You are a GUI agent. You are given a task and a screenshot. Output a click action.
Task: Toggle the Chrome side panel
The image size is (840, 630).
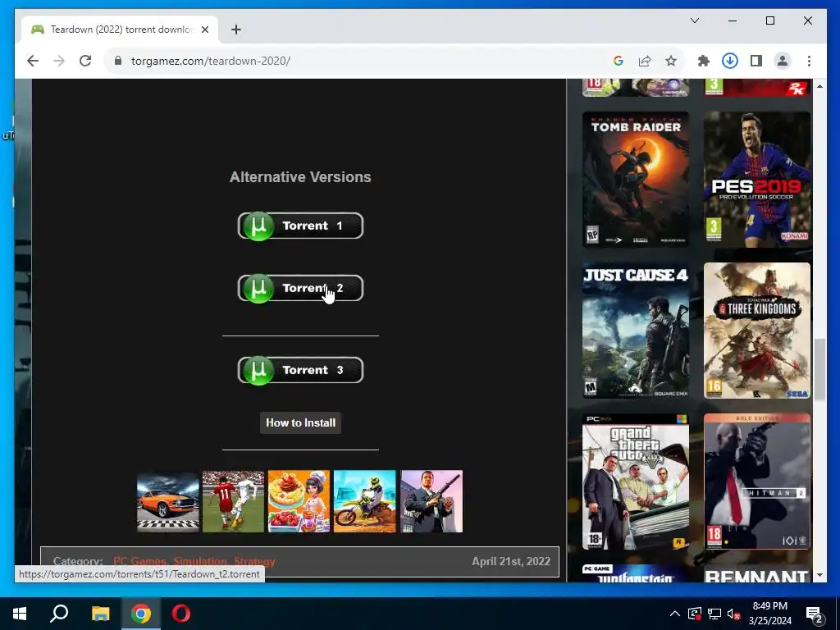[756, 61]
